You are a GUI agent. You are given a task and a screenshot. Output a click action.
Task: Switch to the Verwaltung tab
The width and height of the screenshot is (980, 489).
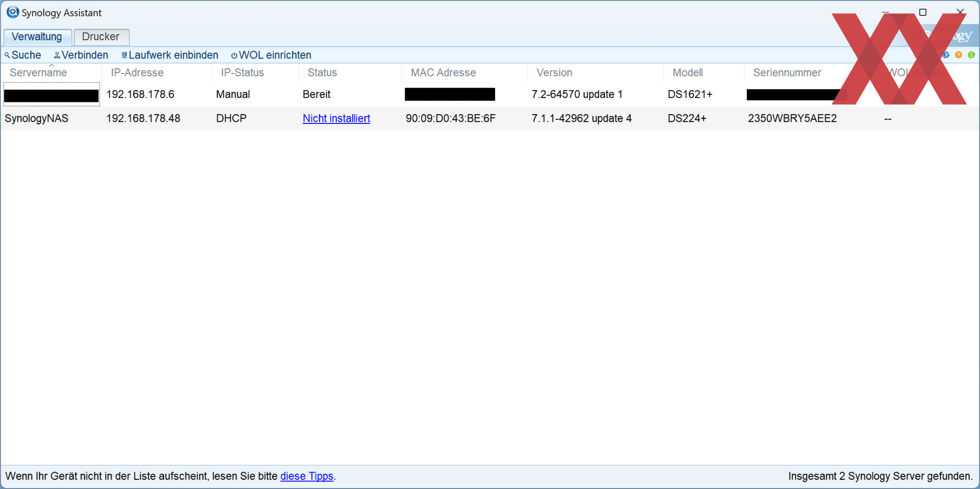pyautogui.click(x=37, y=37)
